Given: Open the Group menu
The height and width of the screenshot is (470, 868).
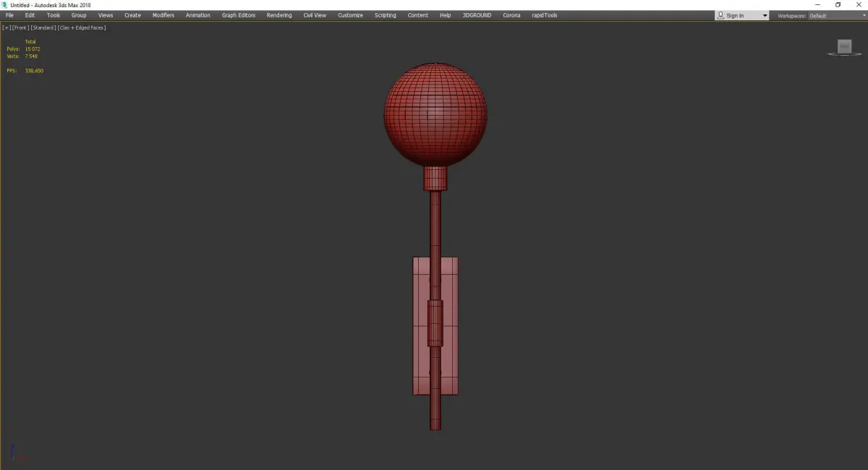Looking at the screenshot, I should pos(79,15).
